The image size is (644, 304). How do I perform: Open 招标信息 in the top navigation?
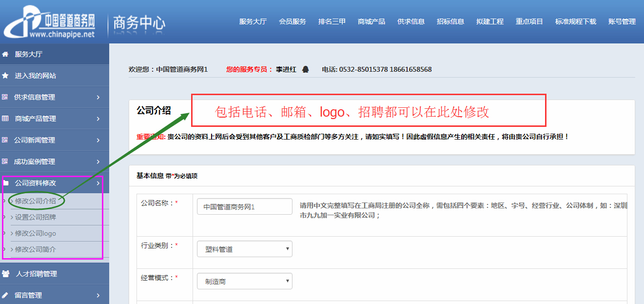(x=450, y=21)
